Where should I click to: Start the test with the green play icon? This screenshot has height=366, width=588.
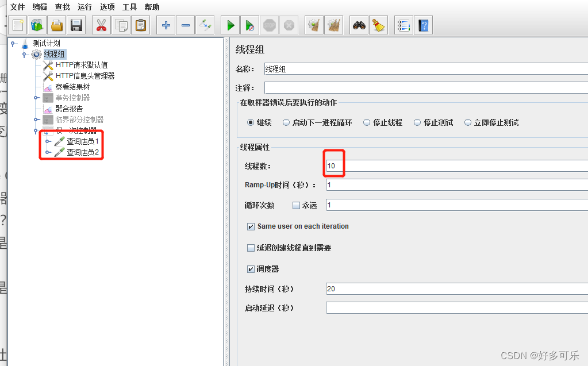point(230,25)
